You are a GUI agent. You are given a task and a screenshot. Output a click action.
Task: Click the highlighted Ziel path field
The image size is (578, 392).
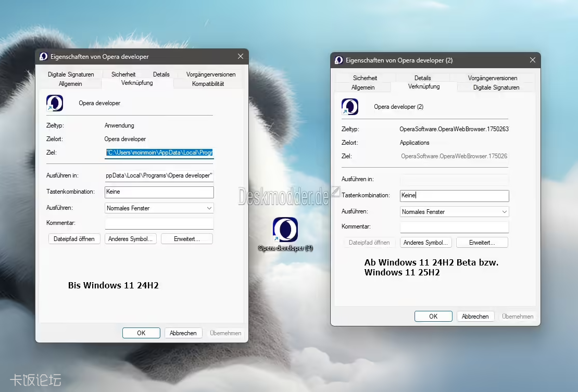click(x=159, y=153)
